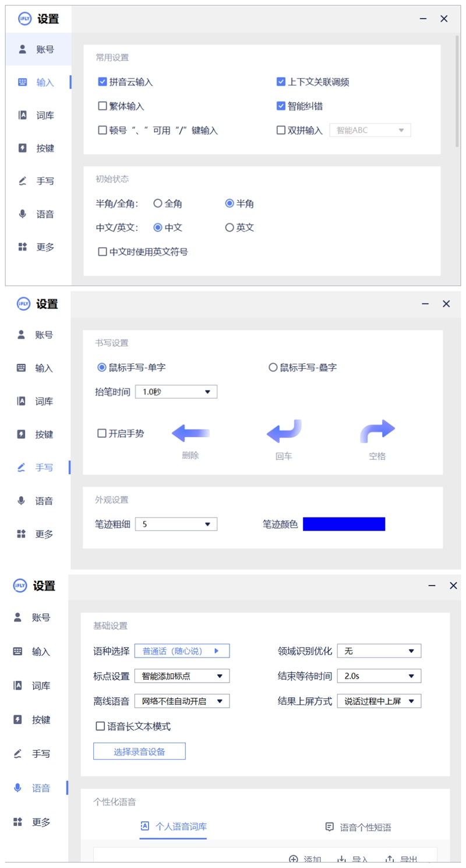Viewport: 466px width, 868px height.
Task: Open the 领域识别优化 domain recognition dropdown
Action: point(379,650)
